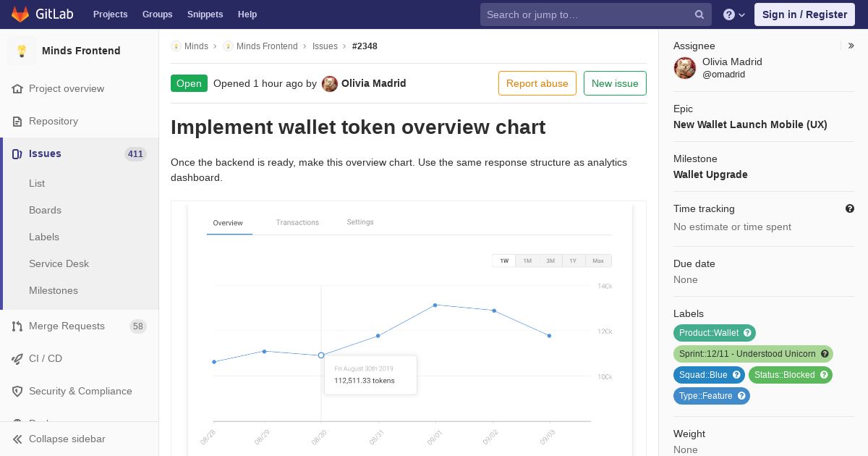This screenshot has height=456, width=868.
Task: Open the Minds Frontend project title
Action: point(81,51)
